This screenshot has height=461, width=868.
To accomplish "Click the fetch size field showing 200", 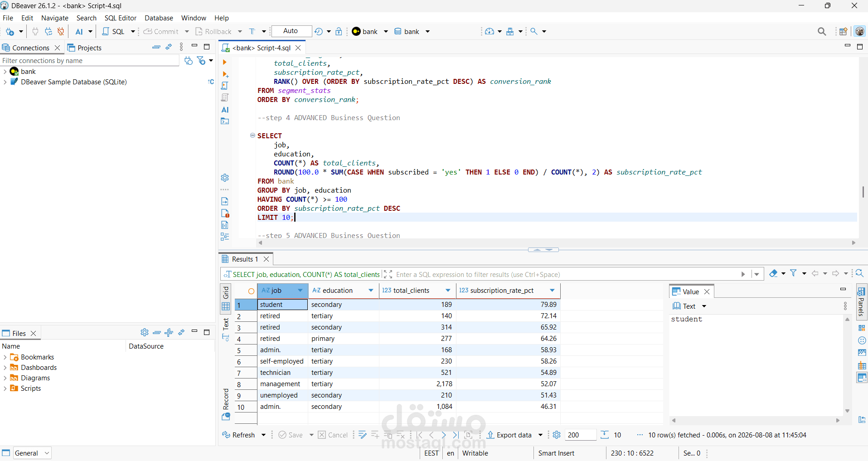I will point(580,435).
